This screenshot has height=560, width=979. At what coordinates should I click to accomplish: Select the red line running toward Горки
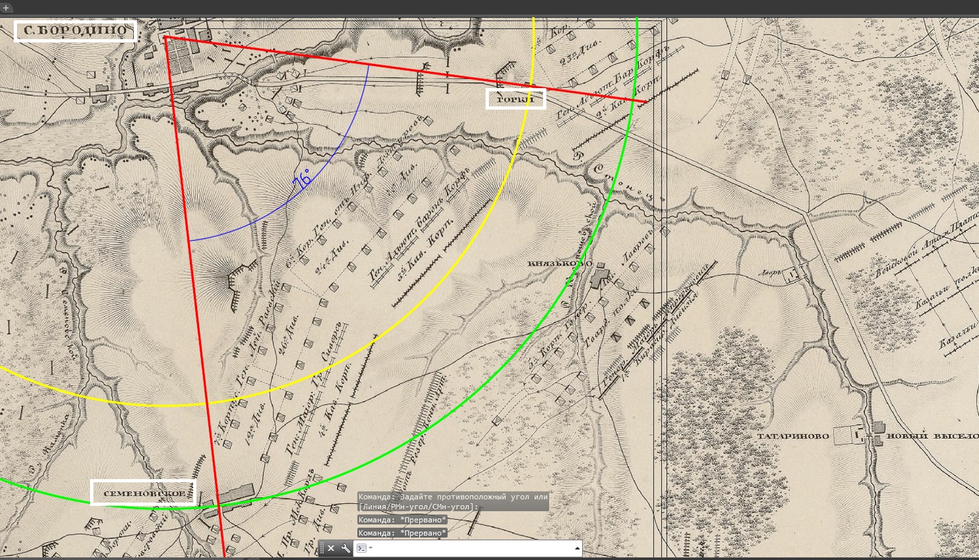tap(405, 69)
